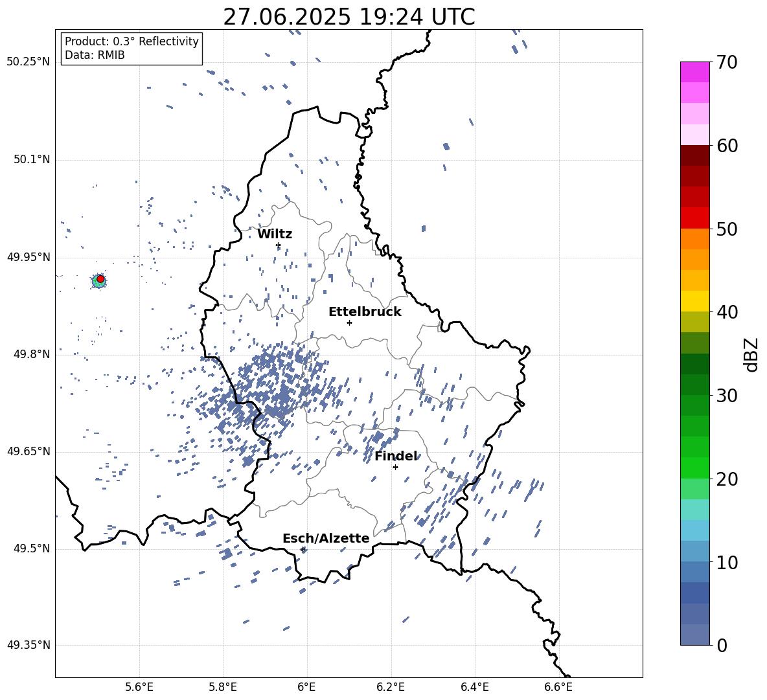The image size is (767, 700).
Task: Click the colorbar tick label 10
Action: click(727, 562)
